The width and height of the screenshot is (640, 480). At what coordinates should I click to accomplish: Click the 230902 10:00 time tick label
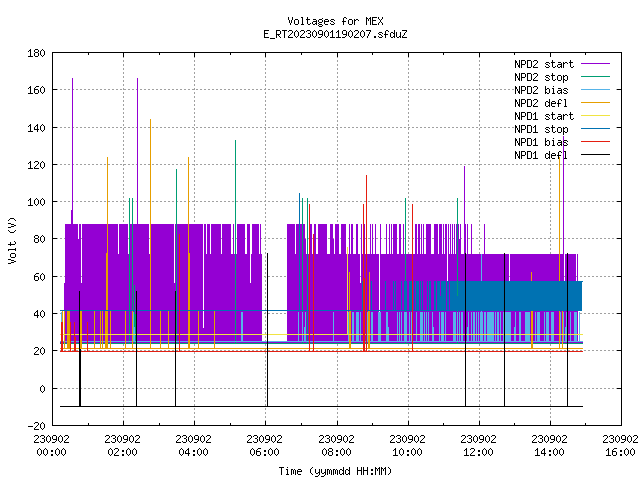(407, 446)
